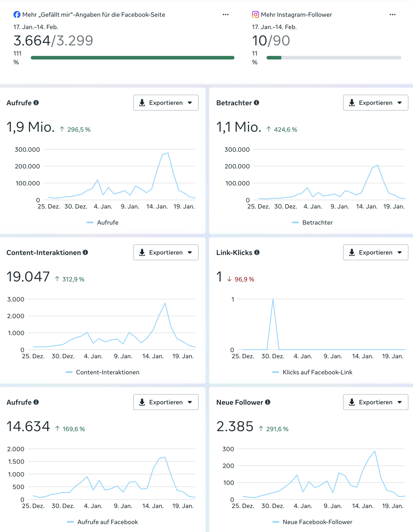Toggle the Aufrufe auf Facebook legend
The width and height of the screenshot is (413, 532).
103,522
